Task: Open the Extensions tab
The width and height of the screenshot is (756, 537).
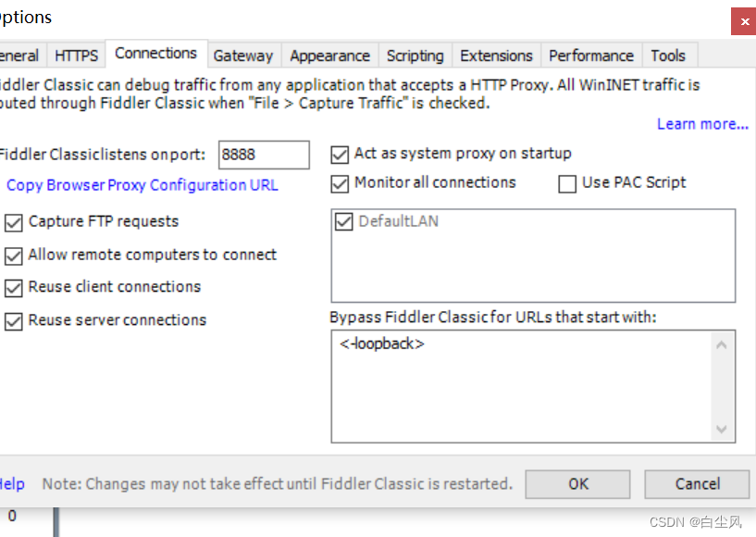Action: point(496,56)
